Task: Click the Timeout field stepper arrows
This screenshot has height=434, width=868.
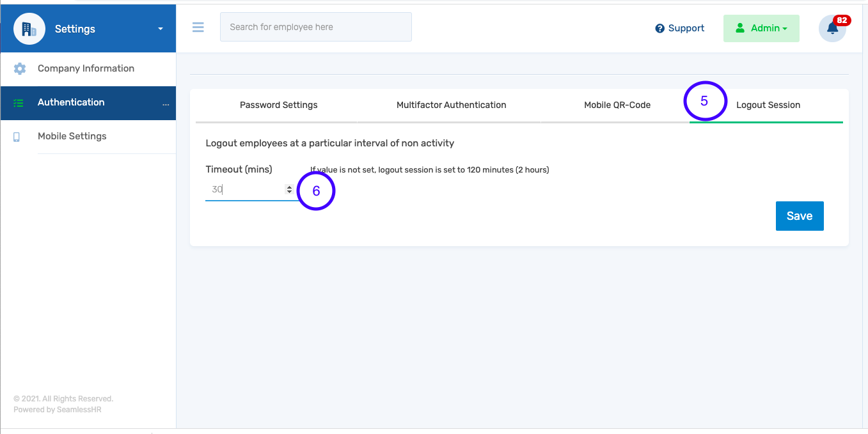Action: pyautogui.click(x=289, y=189)
